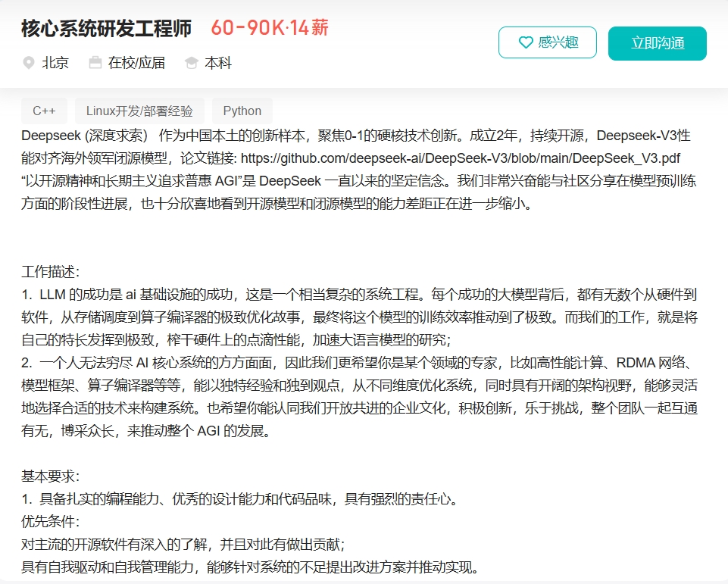Click the job title 核心系统研发工程师
This screenshot has height=584, width=728.
coord(106,28)
